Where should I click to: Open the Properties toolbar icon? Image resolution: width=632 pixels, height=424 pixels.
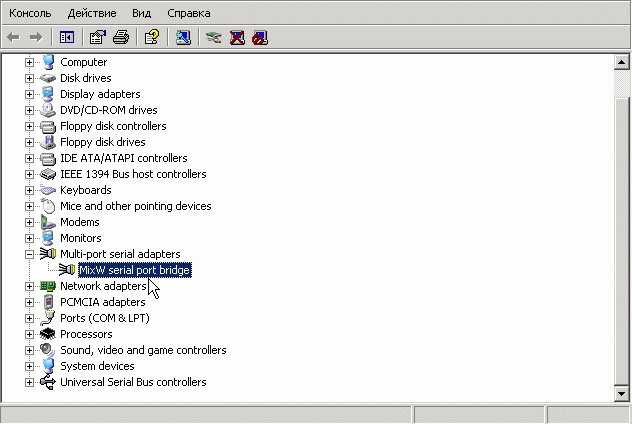pos(98,38)
